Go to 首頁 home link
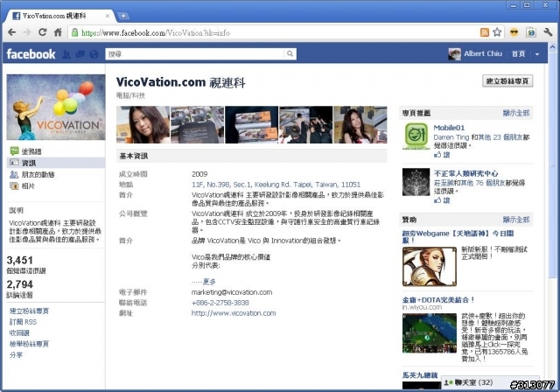 [518, 53]
